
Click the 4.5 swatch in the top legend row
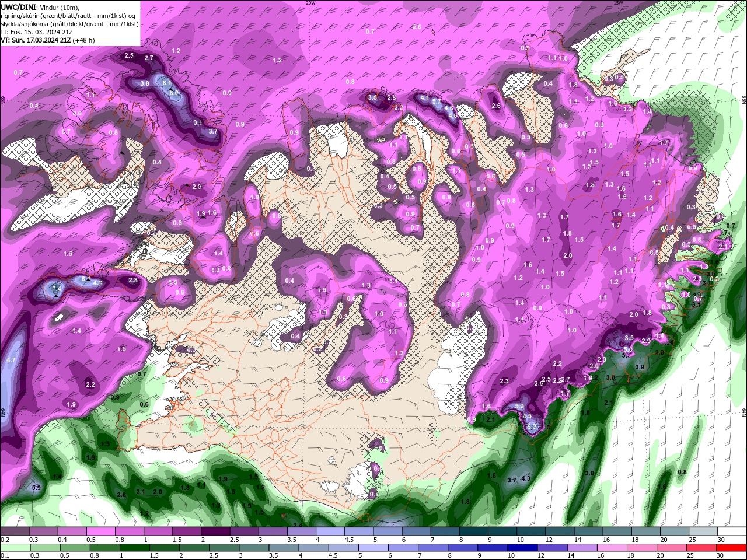click(x=358, y=531)
